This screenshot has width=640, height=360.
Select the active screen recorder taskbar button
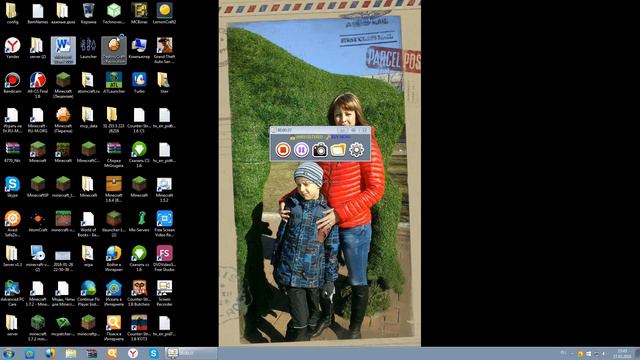click(x=191, y=353)
